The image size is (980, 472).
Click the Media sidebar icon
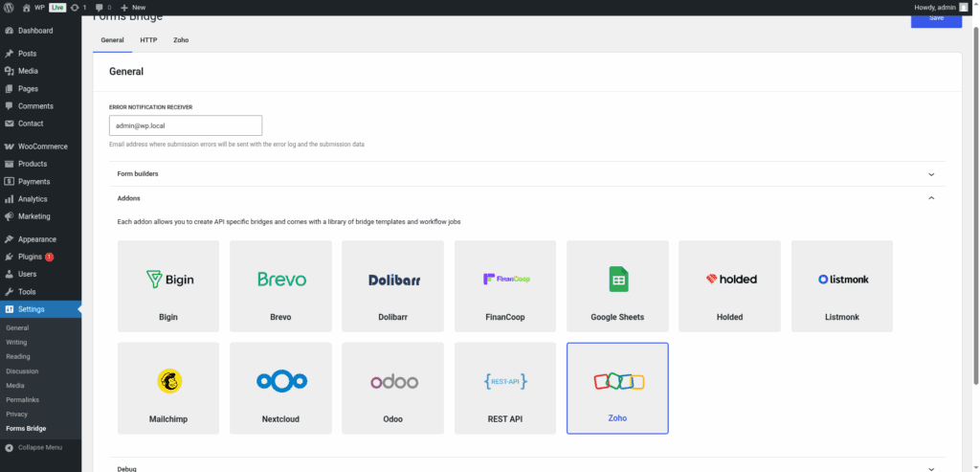pyautogui.click(x=9, y=71)
